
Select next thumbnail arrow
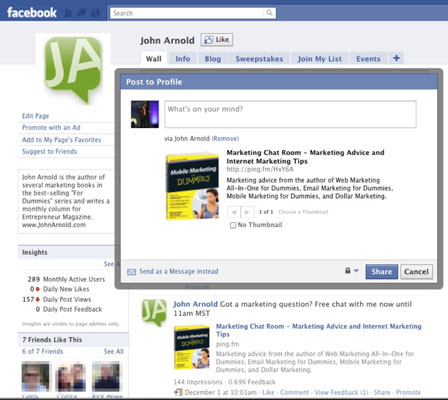pos(247,212)
